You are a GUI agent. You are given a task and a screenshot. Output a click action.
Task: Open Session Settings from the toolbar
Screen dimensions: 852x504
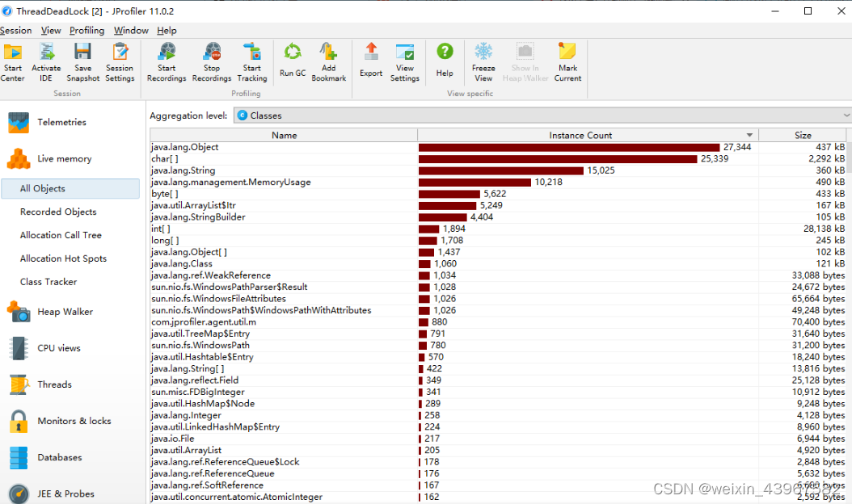pos(120,52)
